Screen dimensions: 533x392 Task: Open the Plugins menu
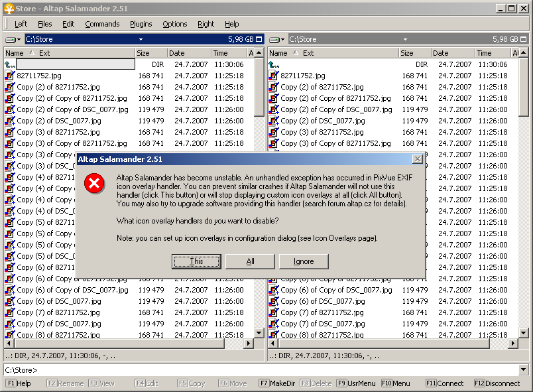point(141,24)
